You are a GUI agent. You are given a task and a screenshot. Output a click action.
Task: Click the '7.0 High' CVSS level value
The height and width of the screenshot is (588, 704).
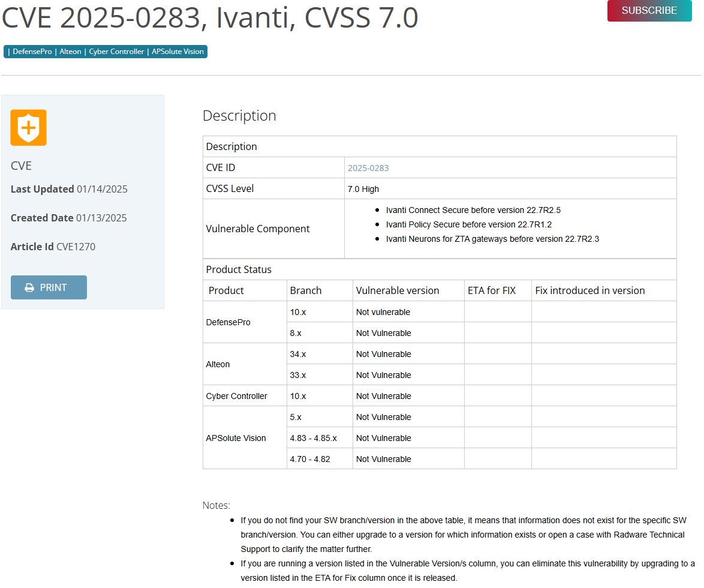pyautogui.click(x=363, y=189)
